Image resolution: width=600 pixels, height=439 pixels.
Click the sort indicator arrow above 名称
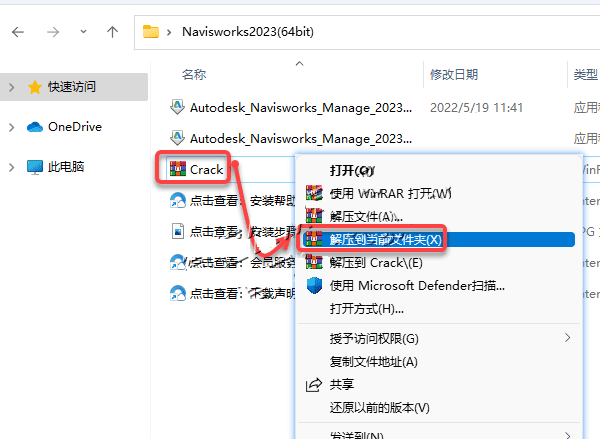(x=300, y=64)
